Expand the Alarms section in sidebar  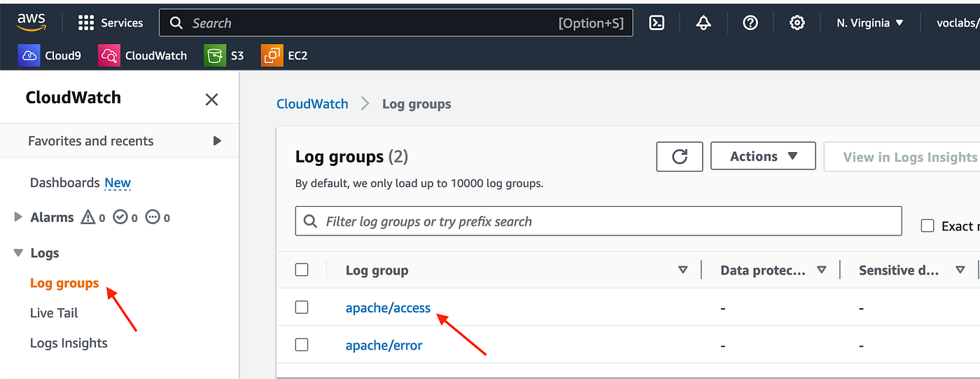click(18, 217)
